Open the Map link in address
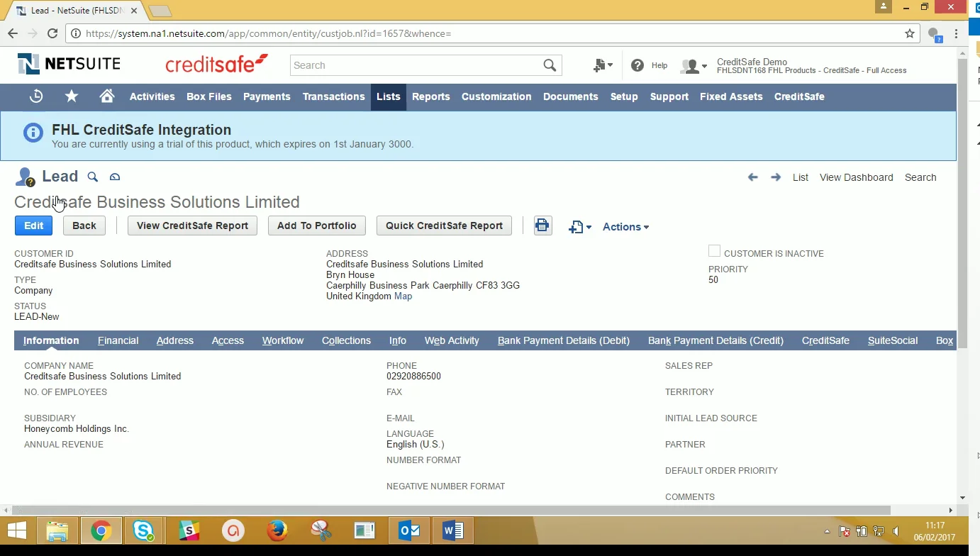This screenshot has height=556, width=980. coord(403,296)
